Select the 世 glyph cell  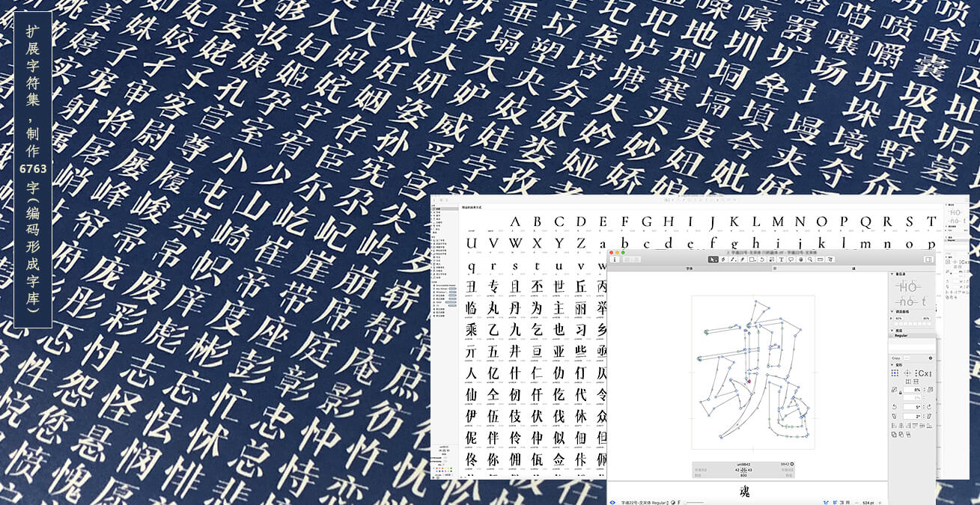(559, 287)
